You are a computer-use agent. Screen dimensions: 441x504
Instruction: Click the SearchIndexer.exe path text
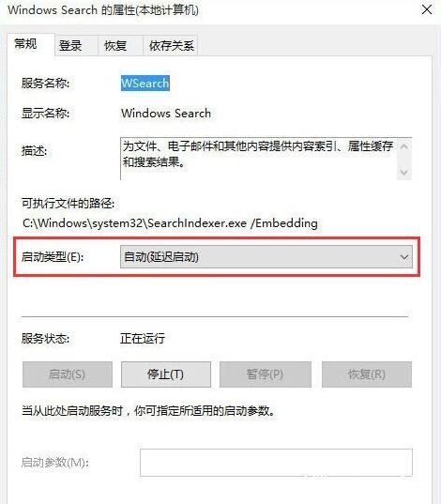tap(170, 223)
